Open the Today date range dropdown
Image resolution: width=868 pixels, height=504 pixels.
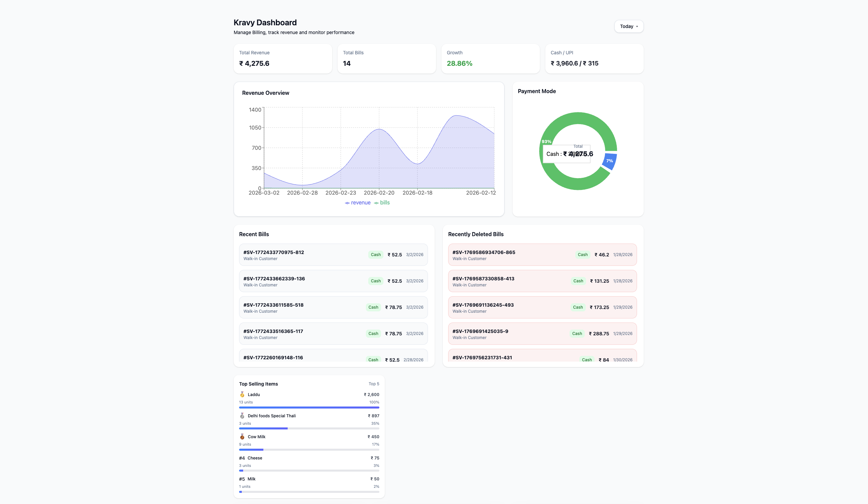[x=629, y=27]
